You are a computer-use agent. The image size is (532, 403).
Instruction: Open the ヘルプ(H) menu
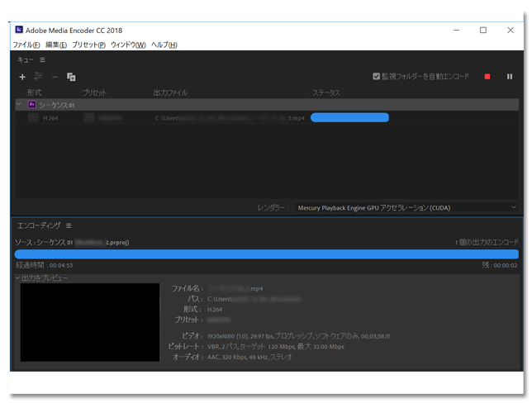point(164,45)
